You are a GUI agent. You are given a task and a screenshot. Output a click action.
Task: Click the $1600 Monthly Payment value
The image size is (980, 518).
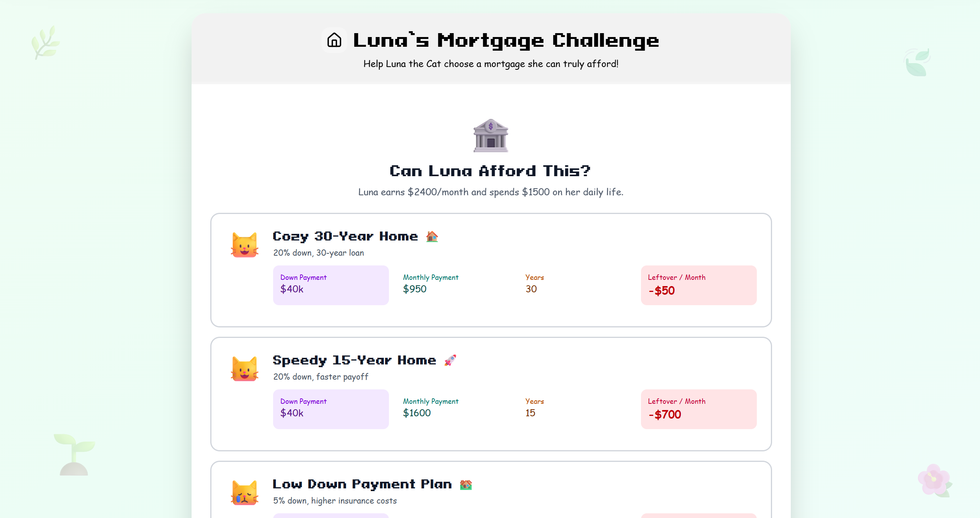tap(417, 413)
